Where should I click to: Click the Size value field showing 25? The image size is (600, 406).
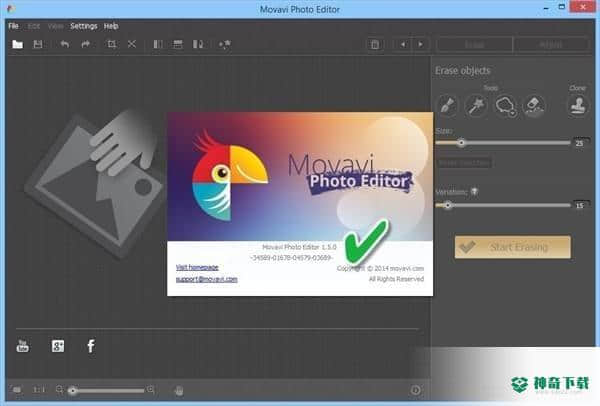[580, 143]
